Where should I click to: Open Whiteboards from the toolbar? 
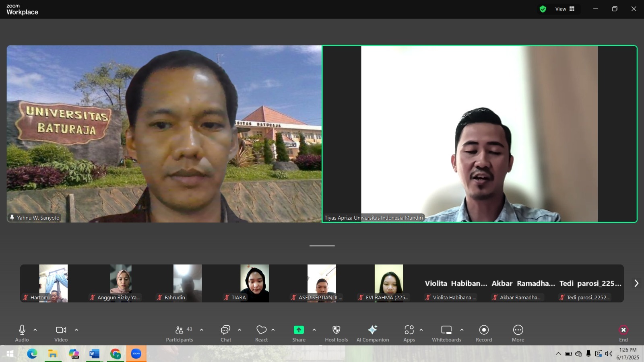click(446, 330)
